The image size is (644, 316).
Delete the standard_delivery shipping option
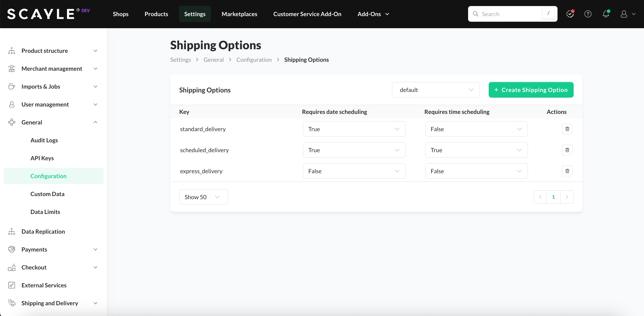[567, 129]
